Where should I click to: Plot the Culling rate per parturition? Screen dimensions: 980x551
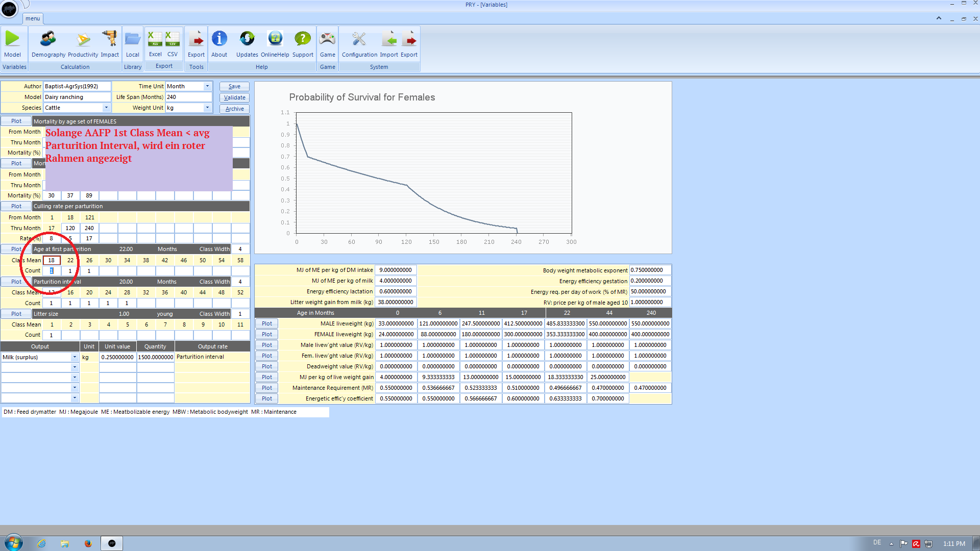16,206
